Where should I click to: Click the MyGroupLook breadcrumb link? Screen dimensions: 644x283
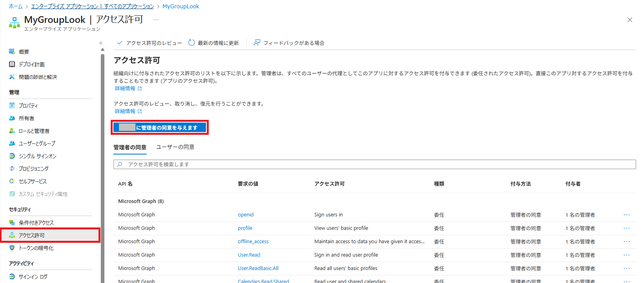pos(181,6)
